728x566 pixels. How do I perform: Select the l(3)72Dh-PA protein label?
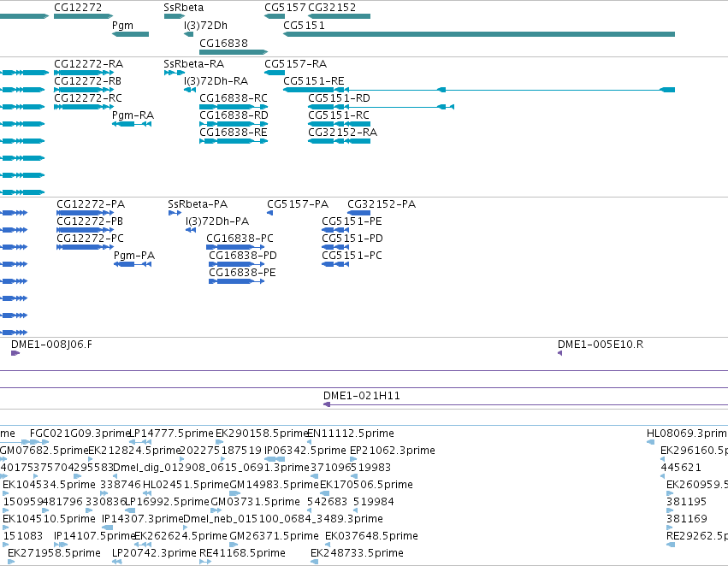[x=217, y=221]
